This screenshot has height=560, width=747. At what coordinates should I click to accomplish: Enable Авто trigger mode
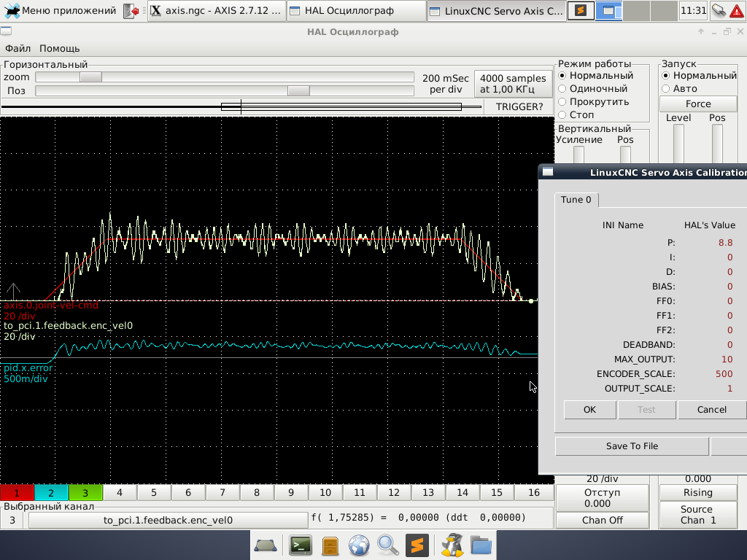pyautogui.click(x=665, y=89)
